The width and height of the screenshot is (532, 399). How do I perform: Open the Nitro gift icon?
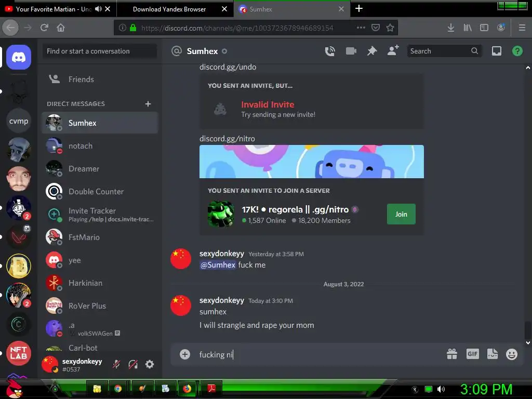[x=451, y=354]
